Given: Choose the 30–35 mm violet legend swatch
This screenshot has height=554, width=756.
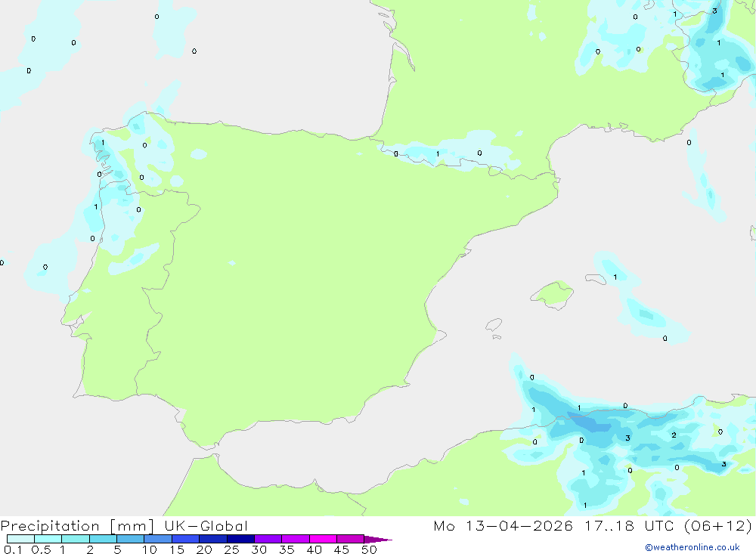Looking at the screenshot, I should pos(268,539).
